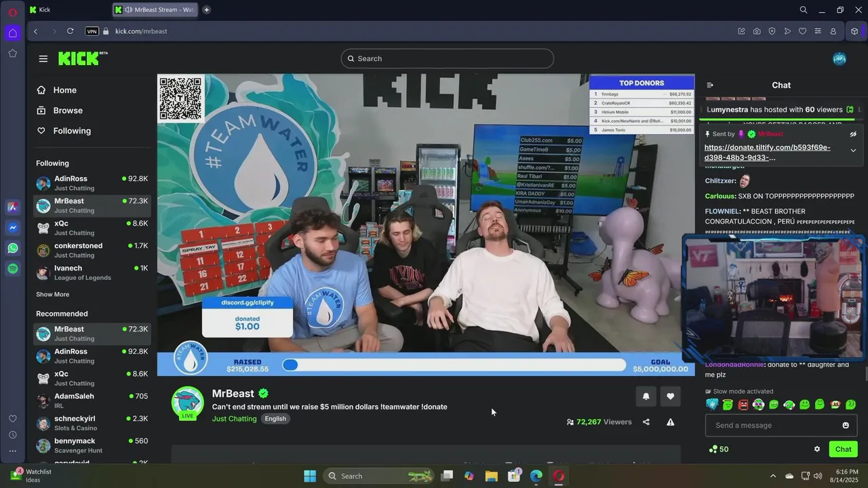Image resolution: width=868 pixels, height=488 pixels.
Task: Open WhatsApp in Opera sidebar
Action: (13, 248)
